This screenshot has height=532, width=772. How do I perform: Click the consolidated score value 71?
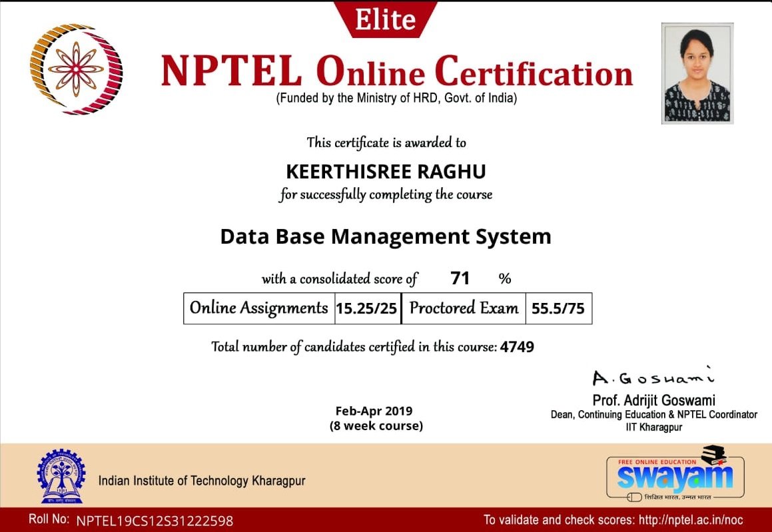(x=460, y=278)
